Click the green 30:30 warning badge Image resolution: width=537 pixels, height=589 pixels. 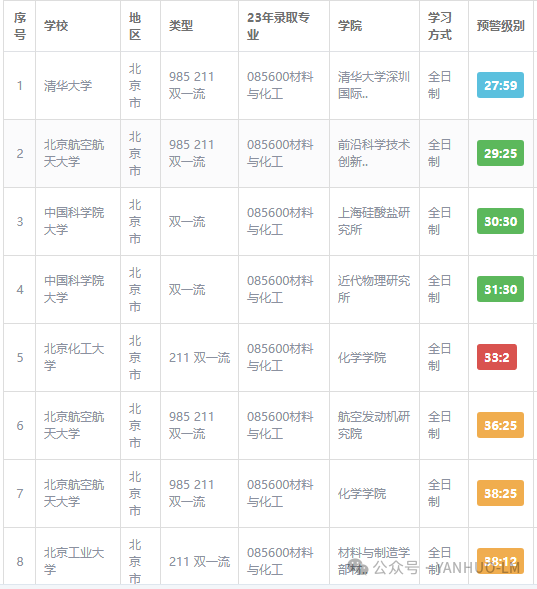[500, 221]
